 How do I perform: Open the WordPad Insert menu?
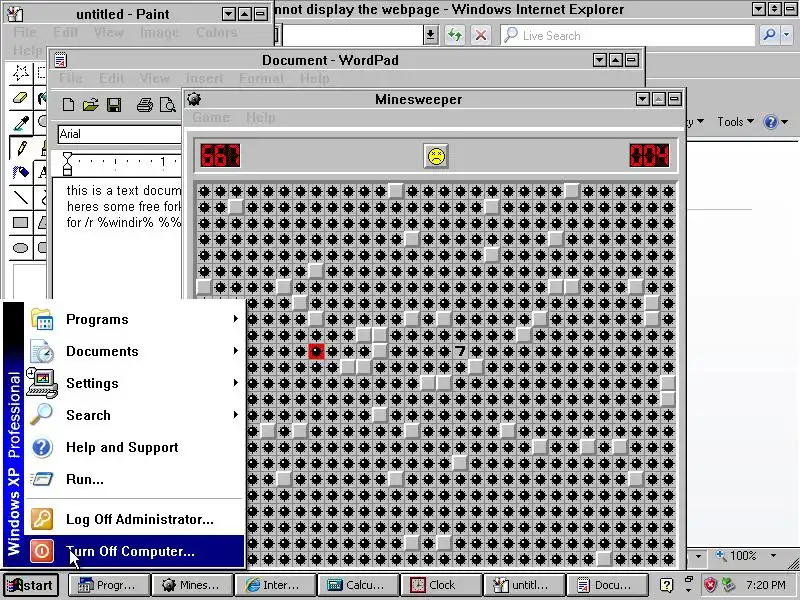(x=204, y=78)
